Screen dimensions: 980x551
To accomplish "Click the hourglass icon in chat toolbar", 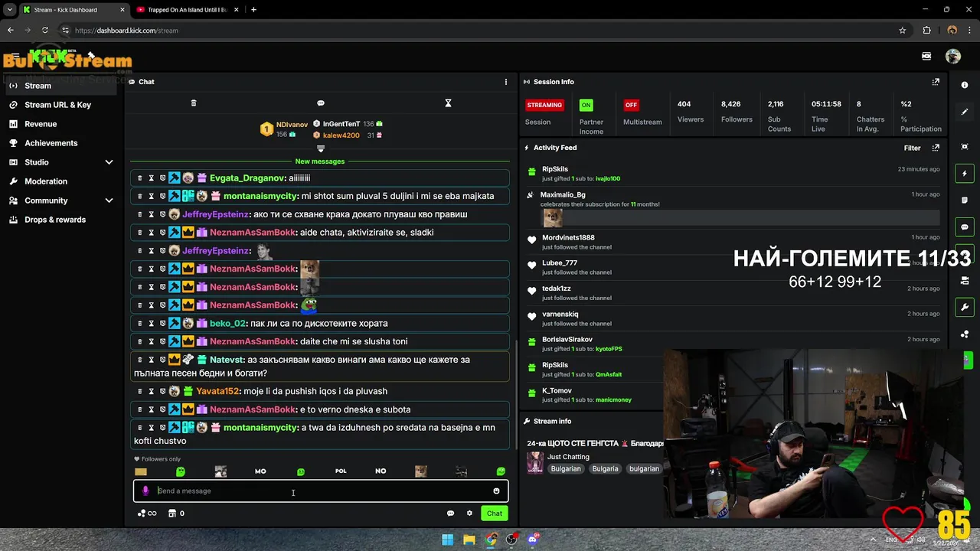I will [x=449, y=103].
